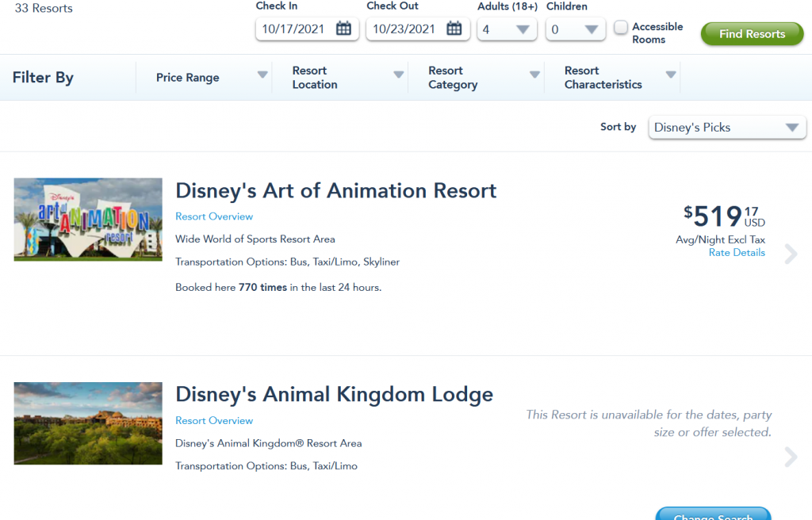Viewport: 812px width, 520px height.
Task: Open the Sort by Disney's Picks dropdown
Action: pyautogui.click(x=727, y=128)
